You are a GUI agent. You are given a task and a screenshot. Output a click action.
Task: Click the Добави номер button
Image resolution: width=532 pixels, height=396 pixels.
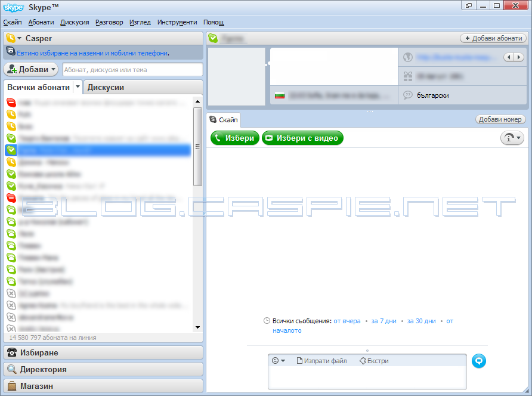500,119
